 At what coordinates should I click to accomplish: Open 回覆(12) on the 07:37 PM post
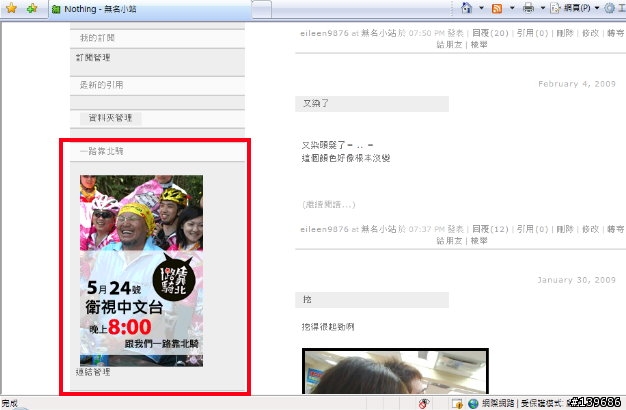click(490, 229)
